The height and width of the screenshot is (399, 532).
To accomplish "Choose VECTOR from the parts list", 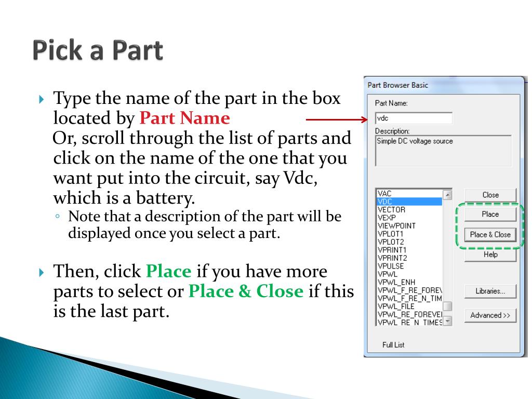I will (x=409, y=210).
